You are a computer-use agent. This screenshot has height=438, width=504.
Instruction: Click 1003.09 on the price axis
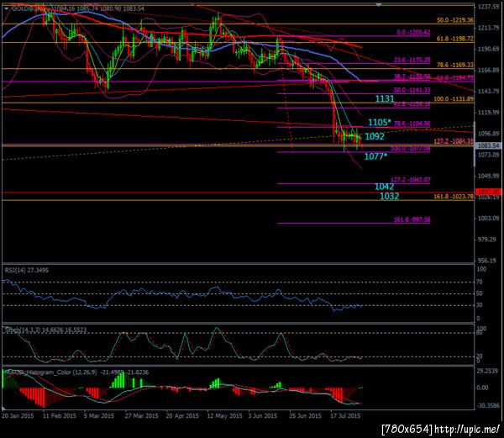pyautogui.click(x=488, y=218)
